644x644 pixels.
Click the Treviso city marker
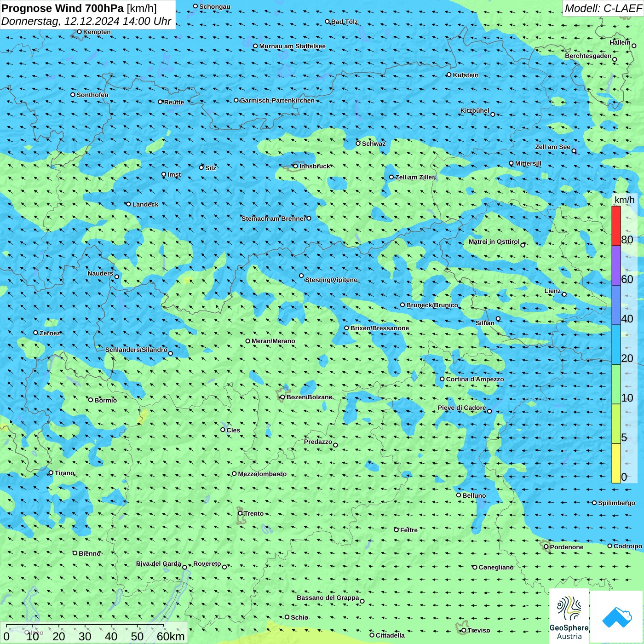[464, 631]
